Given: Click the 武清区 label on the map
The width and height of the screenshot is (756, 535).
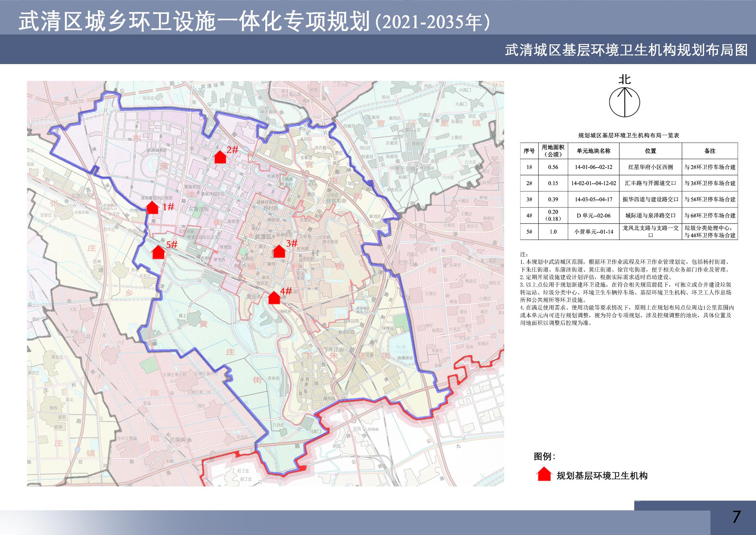Looking at the screenshot, I should pos(263,237).
